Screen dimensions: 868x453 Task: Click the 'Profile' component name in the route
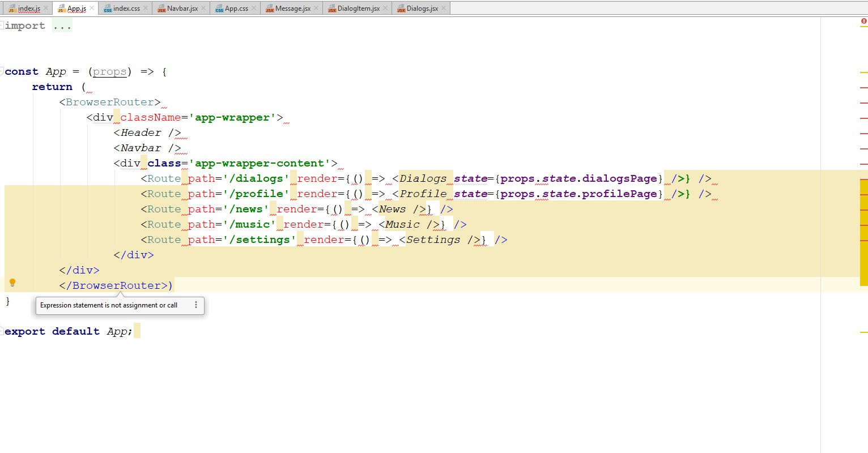click(x=423, y=194)
